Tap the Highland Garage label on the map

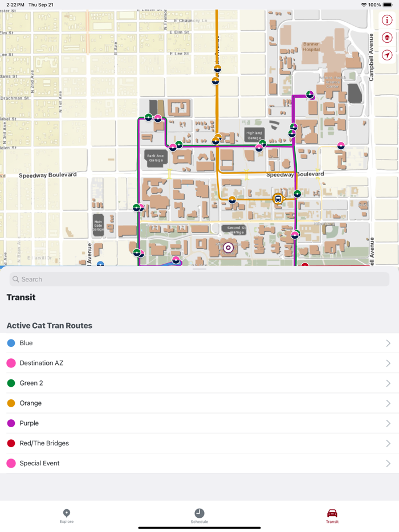pos(254,136)
